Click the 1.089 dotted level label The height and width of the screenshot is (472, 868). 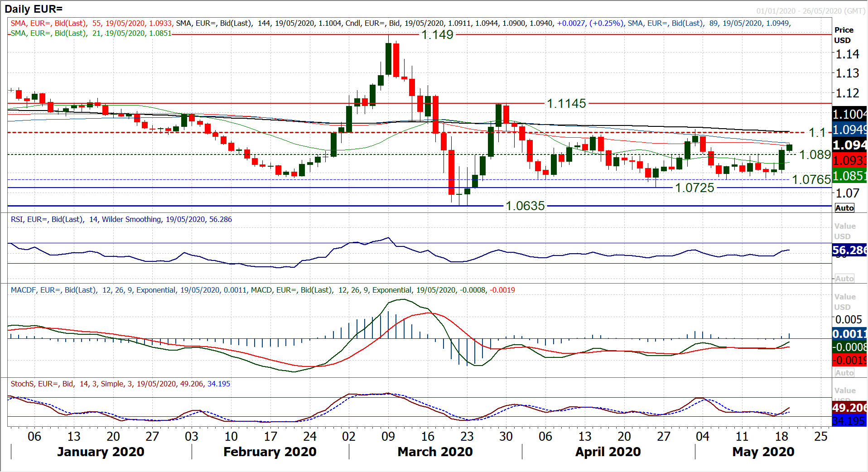point(815,155)
